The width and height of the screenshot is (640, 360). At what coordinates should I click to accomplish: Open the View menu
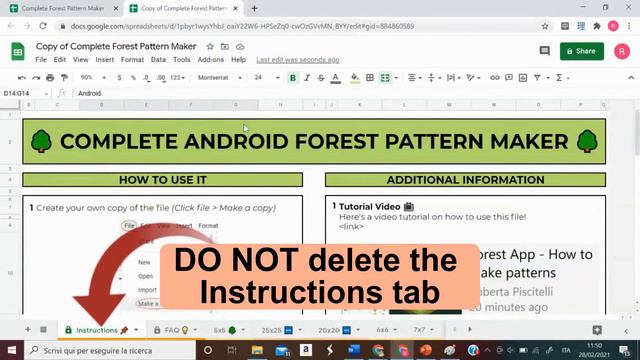click(x=80, y=60)
